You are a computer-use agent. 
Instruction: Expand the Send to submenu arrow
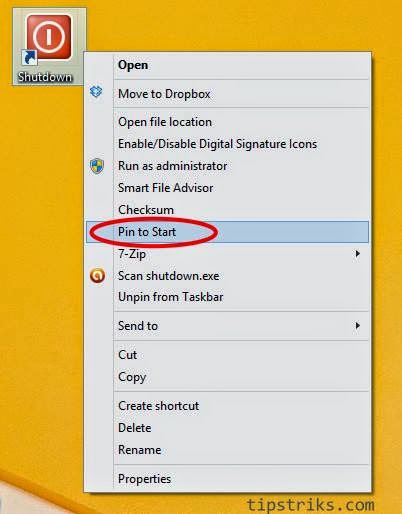pos(358,325)
